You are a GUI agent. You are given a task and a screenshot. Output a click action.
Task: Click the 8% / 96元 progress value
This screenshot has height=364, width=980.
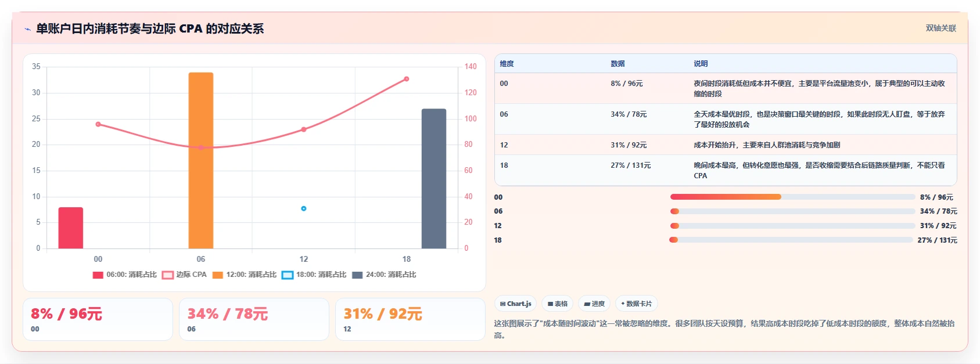(936, 197)
